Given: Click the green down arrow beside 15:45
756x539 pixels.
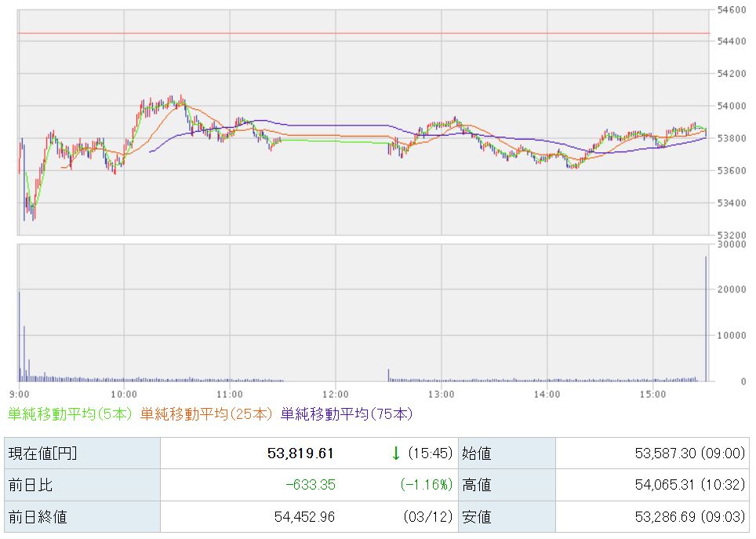Looking at the screenshot, I should click(x=396, y=453).
